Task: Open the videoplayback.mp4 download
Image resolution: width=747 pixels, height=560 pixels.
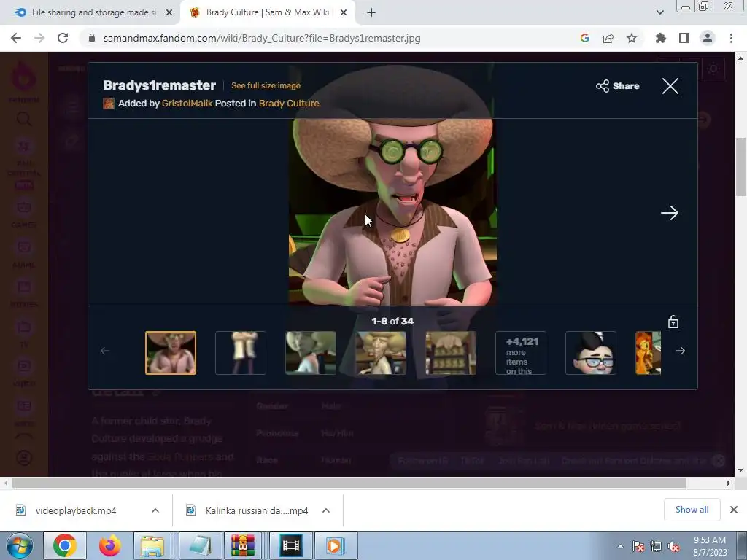Action: click(x=76, y=510)
